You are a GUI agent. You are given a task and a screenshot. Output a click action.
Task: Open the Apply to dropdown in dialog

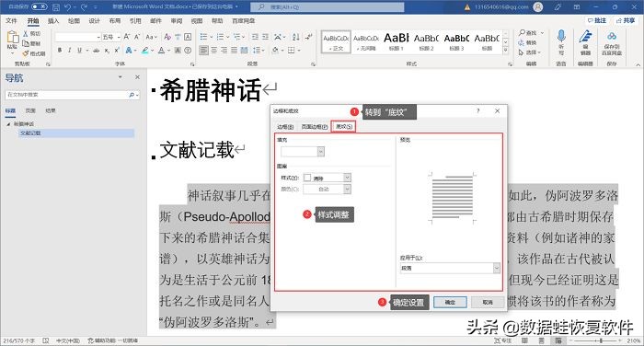pos(497,268)
